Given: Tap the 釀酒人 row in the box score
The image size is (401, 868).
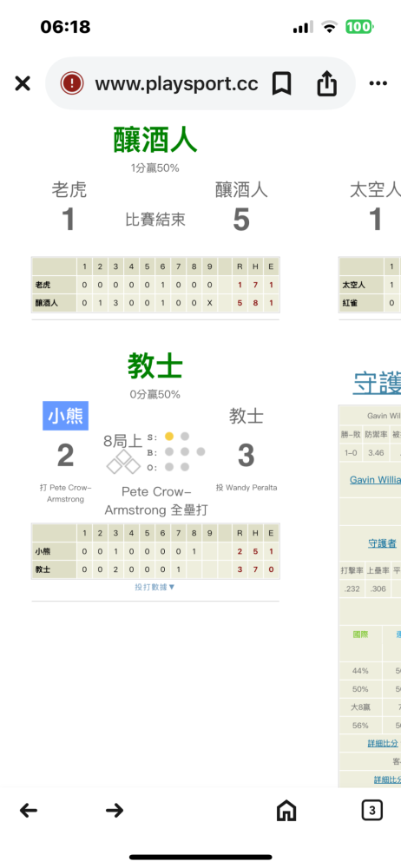Looking at the screenshot, I should 155,303.
